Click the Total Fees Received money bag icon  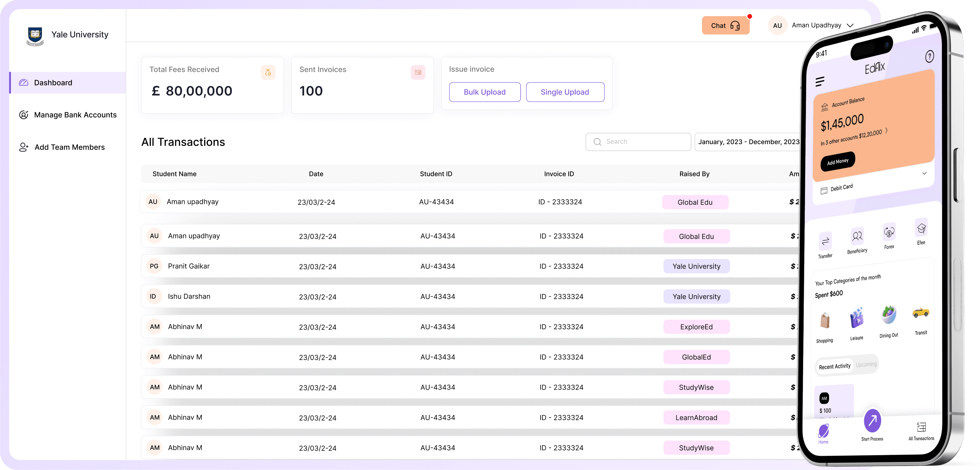[x=268, y=72]
